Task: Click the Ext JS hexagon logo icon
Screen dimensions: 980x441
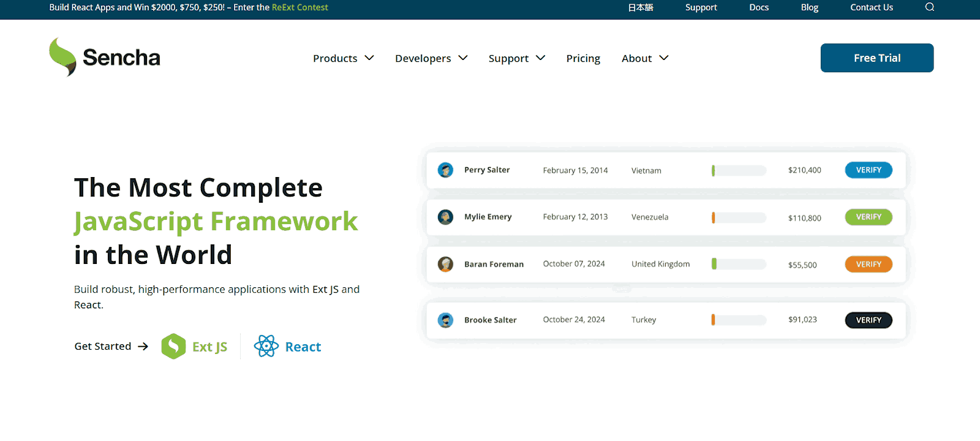Action: 173,346
